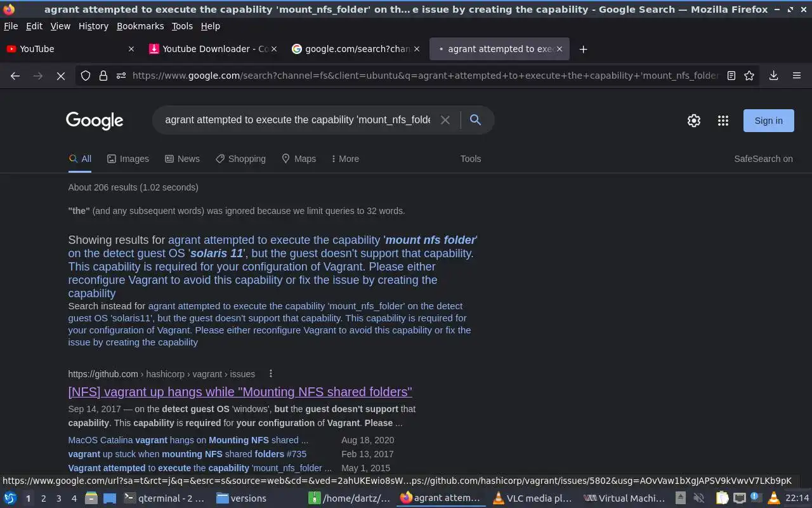Open the muted volume tray icon
Viewport: 812px width, 508px height.
point(698,498)
